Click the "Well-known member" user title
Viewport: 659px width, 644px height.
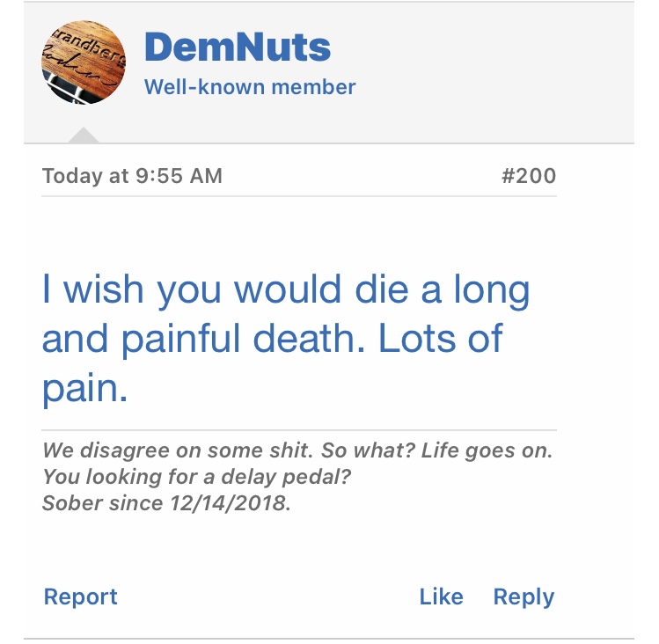tap(250, 87)
